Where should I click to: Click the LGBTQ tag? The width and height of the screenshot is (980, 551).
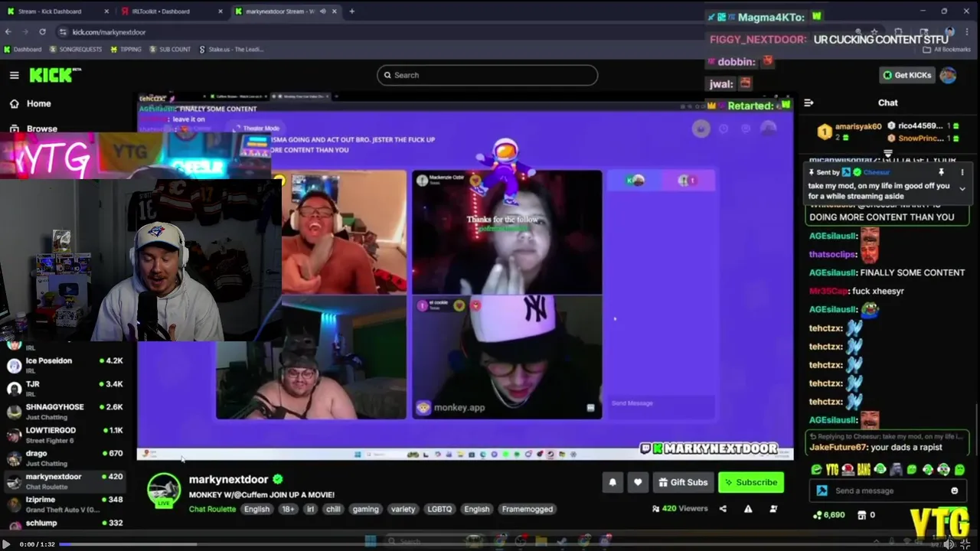[x=439, y=509]
